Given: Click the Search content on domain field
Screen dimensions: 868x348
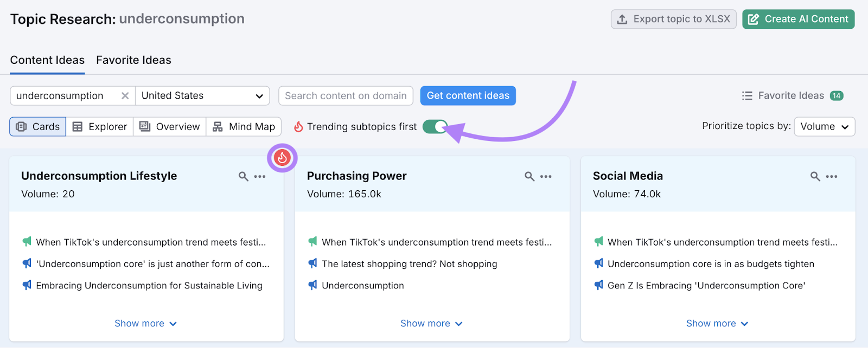Looking at the screenshot, I should 346,95.
